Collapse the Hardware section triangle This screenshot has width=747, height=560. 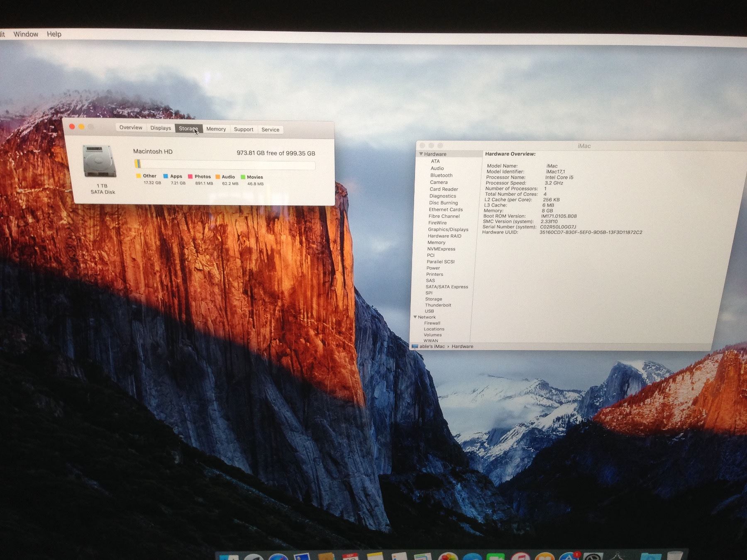[421, 154]
